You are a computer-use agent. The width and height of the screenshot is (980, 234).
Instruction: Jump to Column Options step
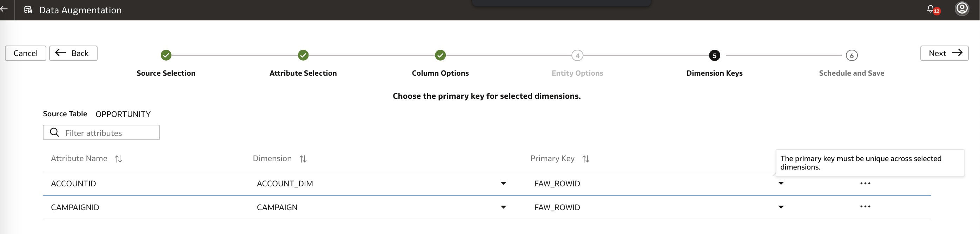click(x=440, y=55)
